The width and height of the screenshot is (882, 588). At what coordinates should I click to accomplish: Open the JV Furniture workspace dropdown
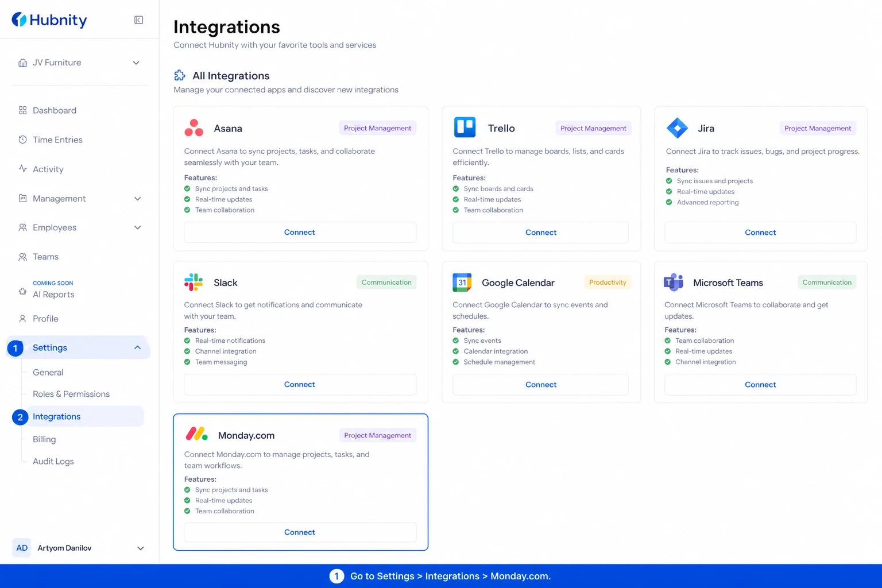[136, 63]
